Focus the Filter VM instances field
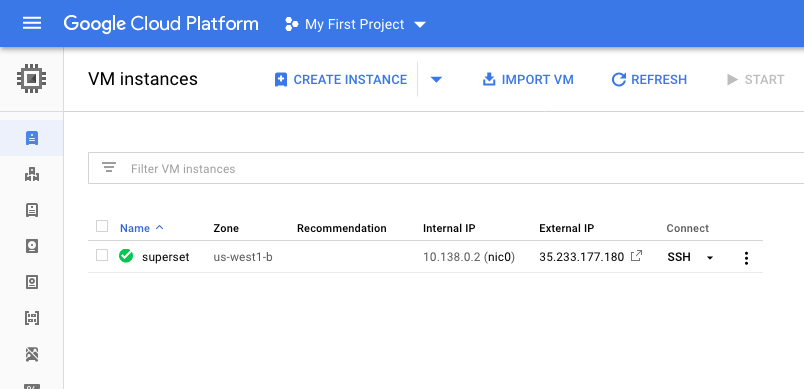804x389 pixels. [x=446, y=168]
